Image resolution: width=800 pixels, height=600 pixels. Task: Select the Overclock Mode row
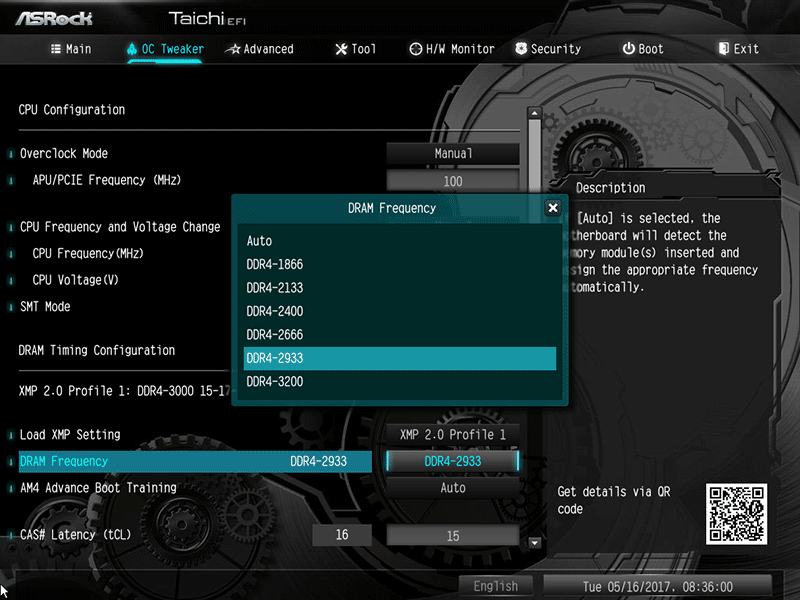(64, 154)
